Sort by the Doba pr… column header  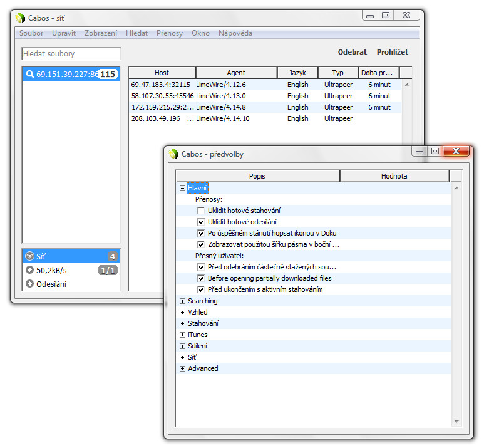[379, 73]
